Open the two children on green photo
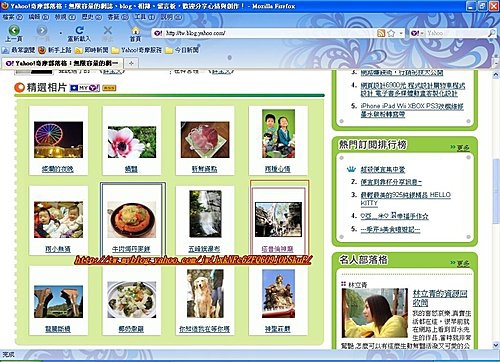Viewport: 500px width, 362px height. [278, 133]
